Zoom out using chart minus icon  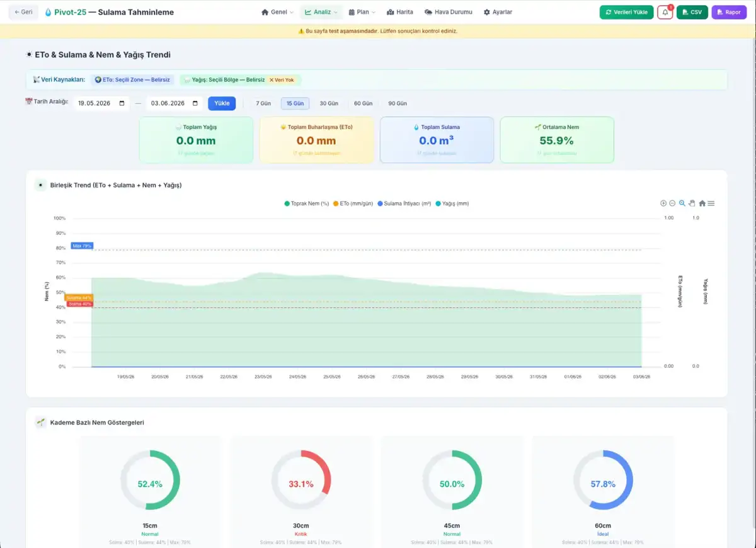tap(672, 203)
